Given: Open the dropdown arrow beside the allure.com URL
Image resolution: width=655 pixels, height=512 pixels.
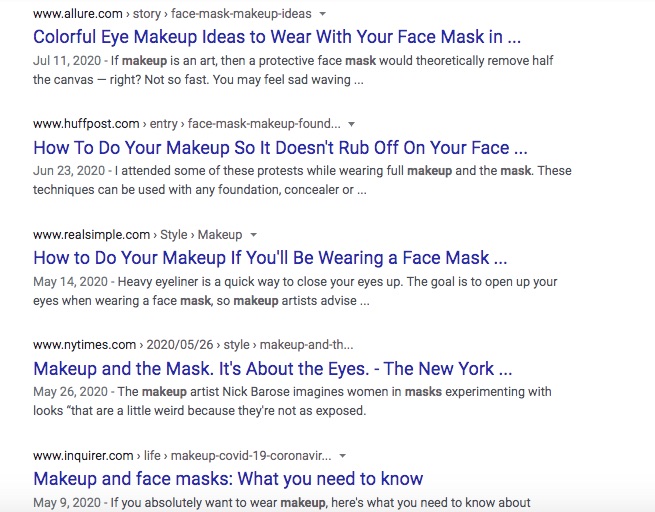Looking at the screenshot, I should 322,15.
